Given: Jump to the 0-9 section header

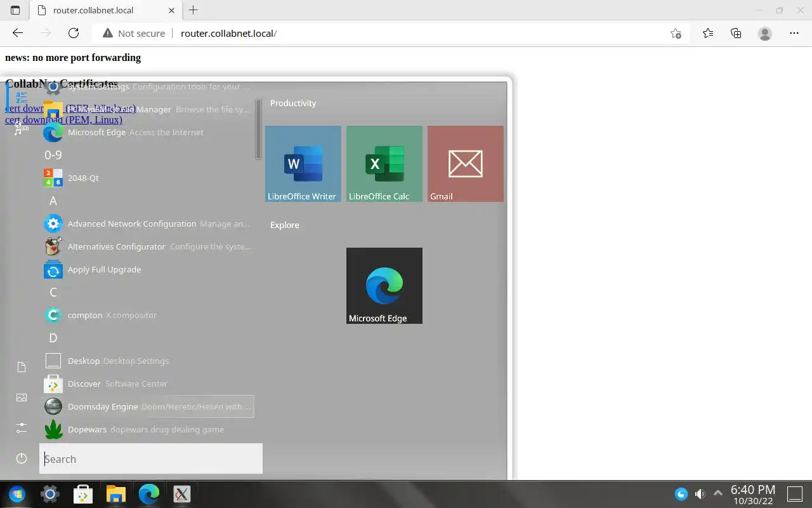Looking at the screenshot, I should (x=53, y=155).
